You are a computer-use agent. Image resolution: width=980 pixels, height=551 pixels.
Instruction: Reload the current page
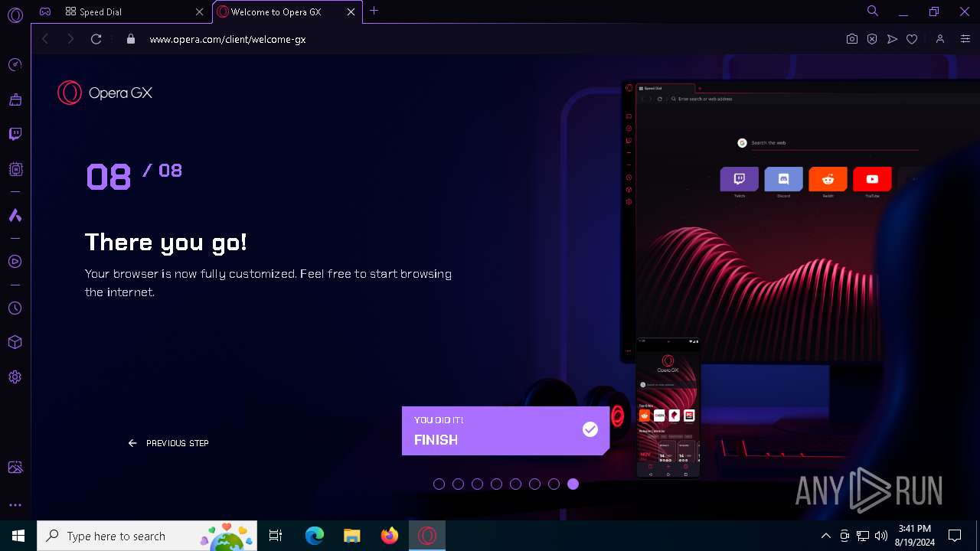point(96,39)
